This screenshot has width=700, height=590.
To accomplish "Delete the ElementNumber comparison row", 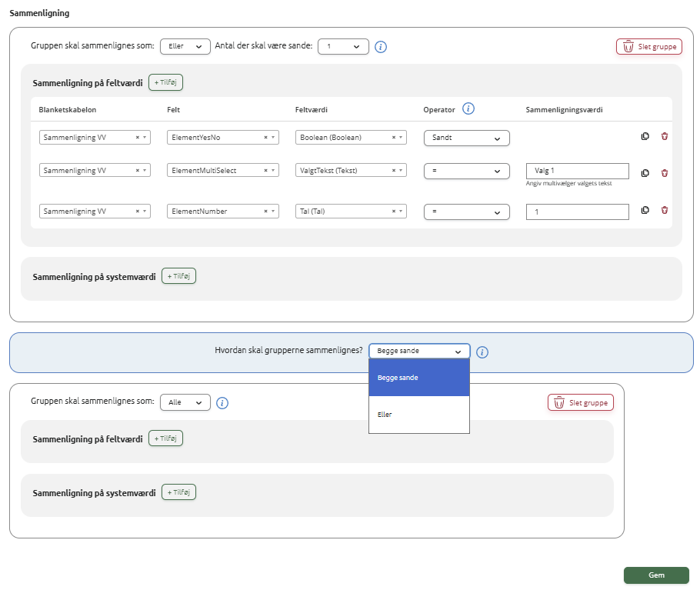I will coord(665,210).
